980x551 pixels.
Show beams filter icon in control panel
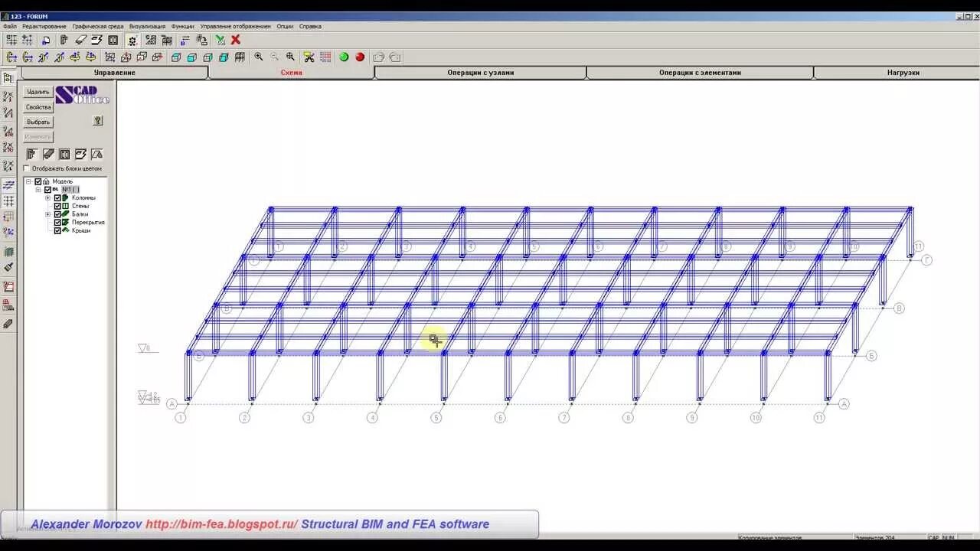(x=48, y=154)
